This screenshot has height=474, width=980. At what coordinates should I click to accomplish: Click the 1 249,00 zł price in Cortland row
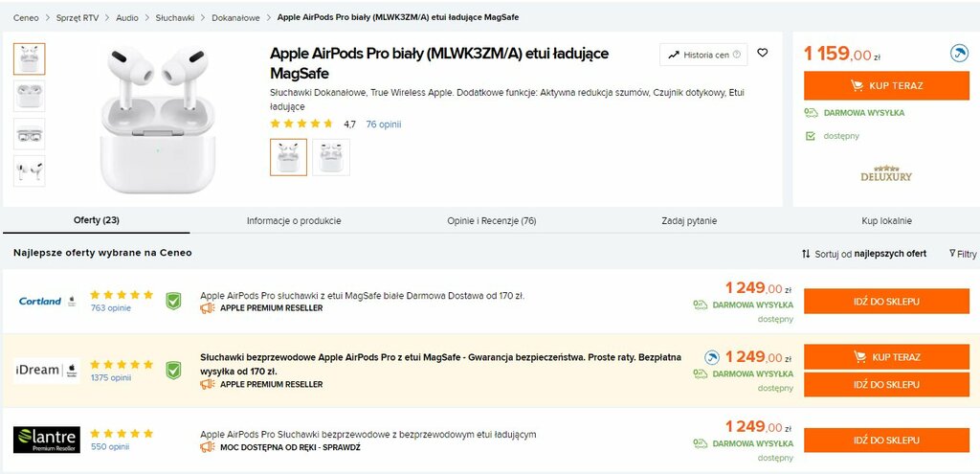tap(758, 288)
